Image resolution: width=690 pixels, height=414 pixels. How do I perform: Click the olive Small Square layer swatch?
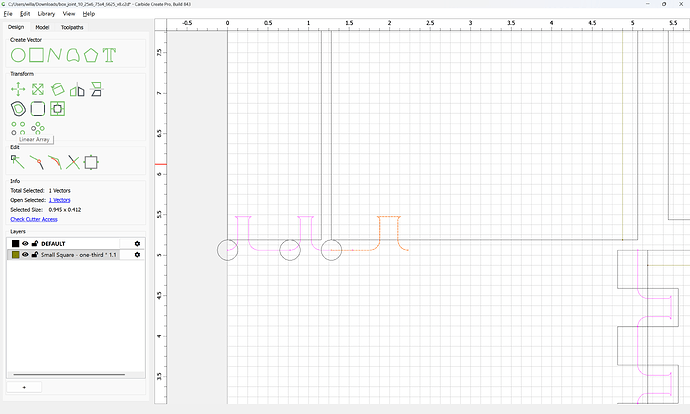[x=15, y=255]
